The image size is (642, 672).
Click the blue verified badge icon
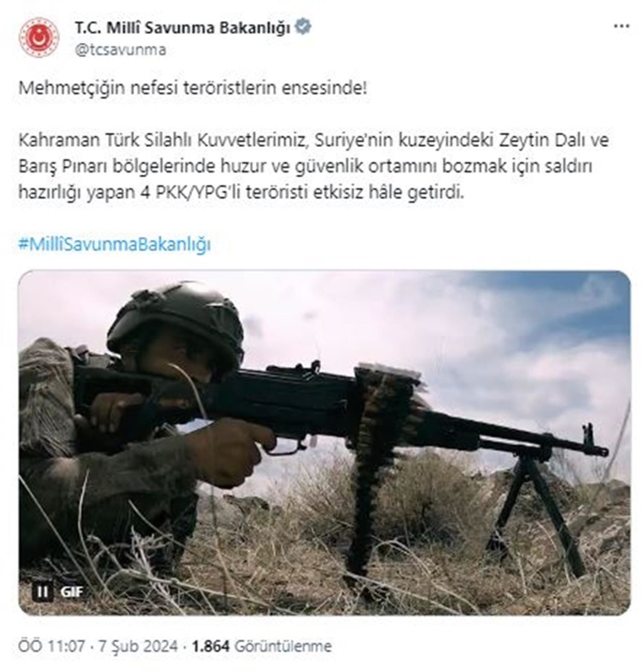pos(304,27)
